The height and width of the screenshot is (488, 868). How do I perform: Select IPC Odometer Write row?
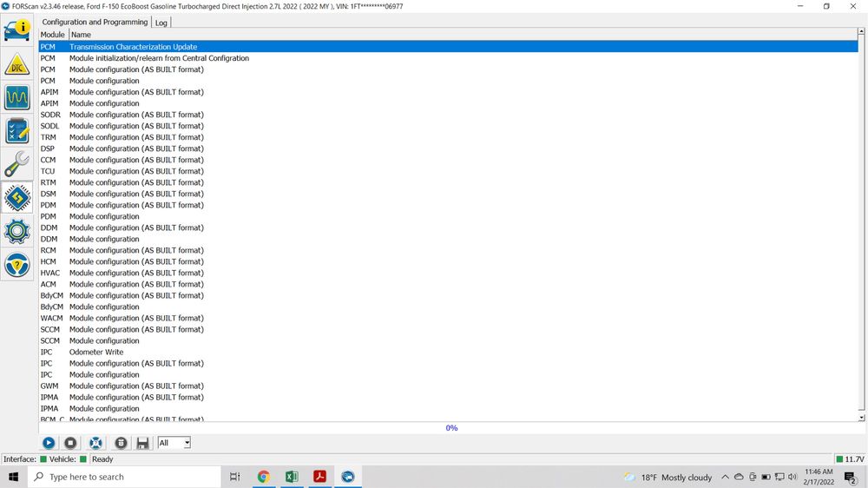click(x=449, y=352)
